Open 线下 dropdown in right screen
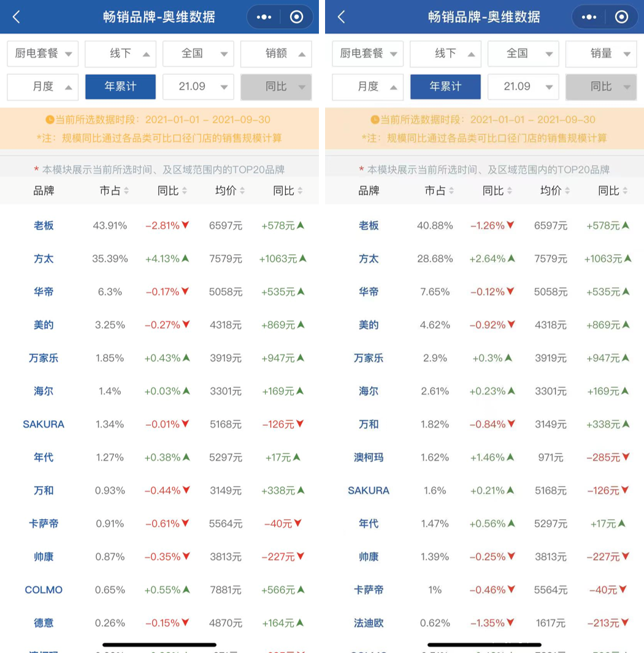Screen dimensions: 644x653 (x=445, y=54)
